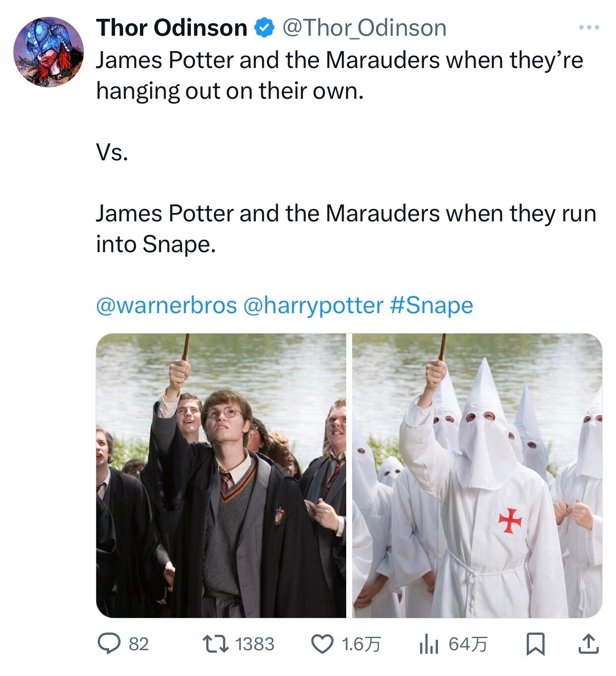The width and height of the screenshot is (616, 676).
Task: Click the 82 replies count
Action: [x=139, y=644]
